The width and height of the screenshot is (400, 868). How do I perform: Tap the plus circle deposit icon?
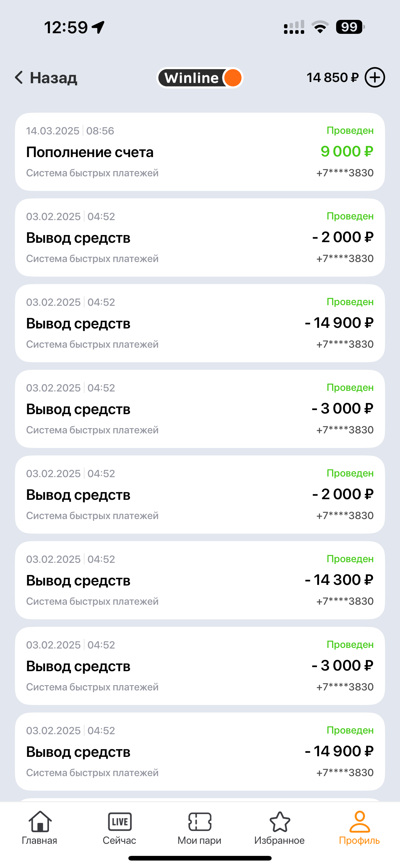click(375, 78)
